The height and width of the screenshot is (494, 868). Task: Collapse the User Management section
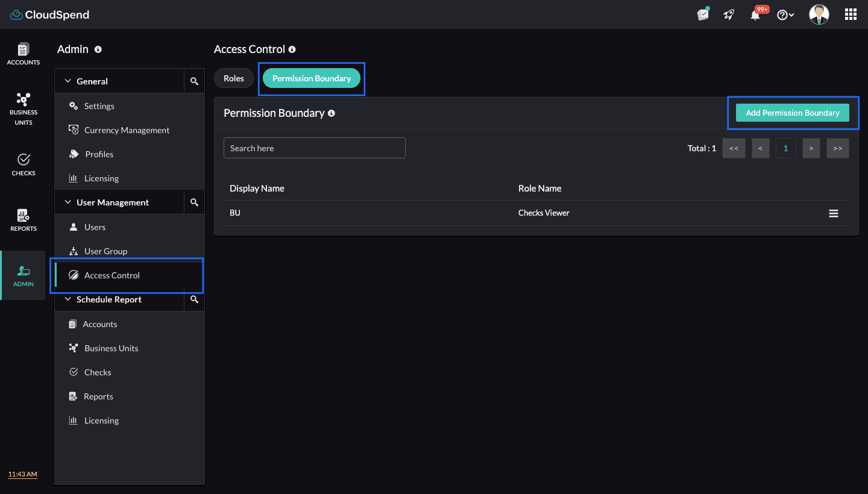click(68, 202)
